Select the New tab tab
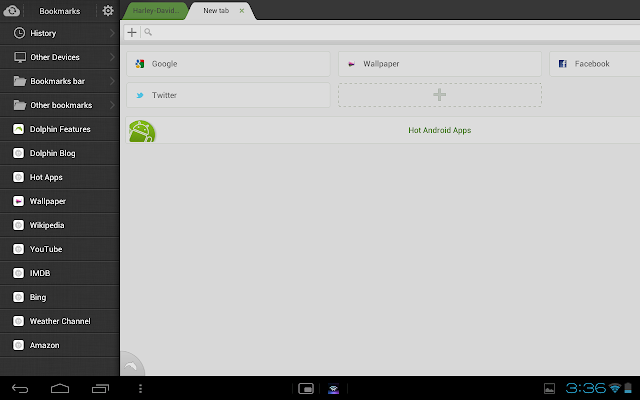 click(x=216, y=11)
